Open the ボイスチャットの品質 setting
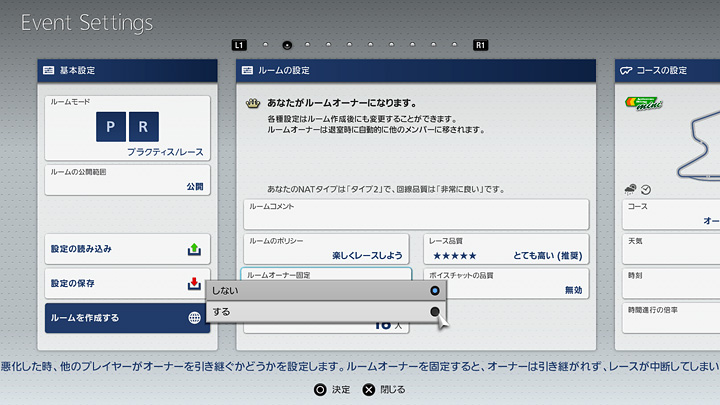Image resolution: width=720 pixels, height=405 pixels. pyautogui.click(x=506, y=283)
